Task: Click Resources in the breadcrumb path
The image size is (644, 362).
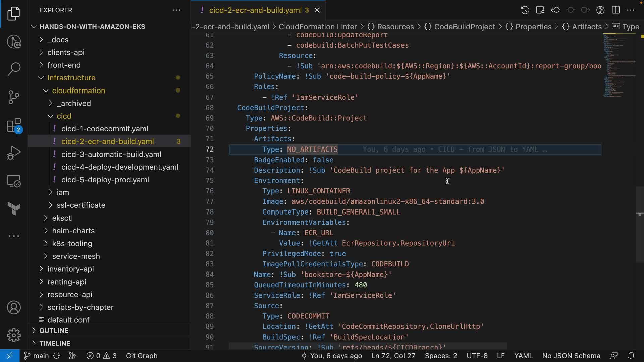Action: click(x=395, y=27)
